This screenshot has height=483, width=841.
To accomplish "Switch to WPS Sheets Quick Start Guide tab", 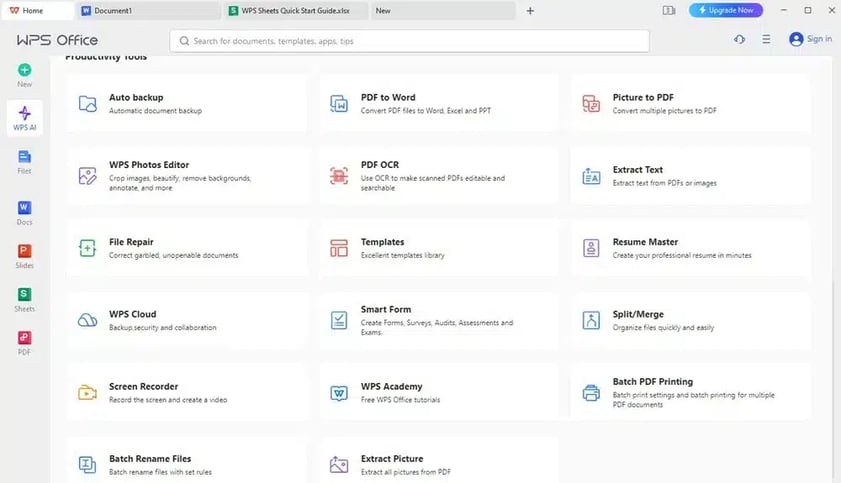I will pos(295,11).
